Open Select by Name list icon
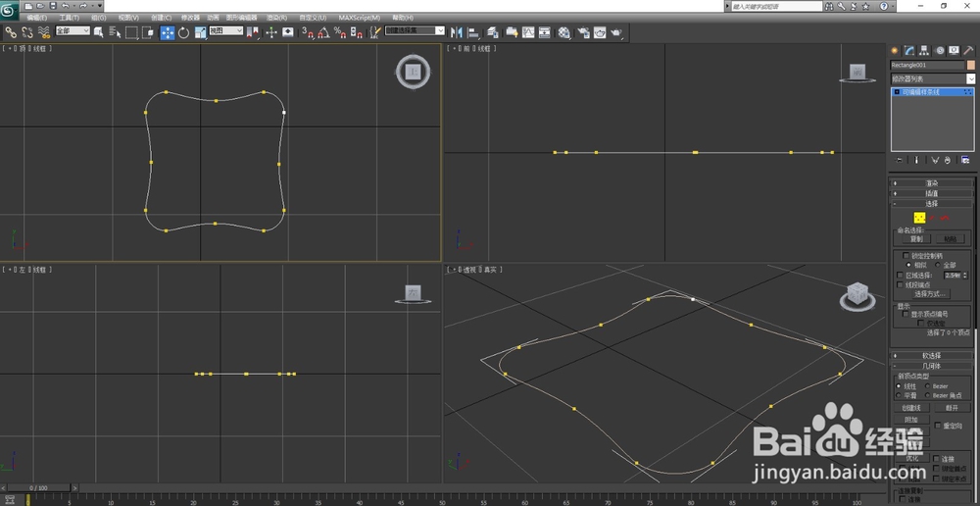This screenshot has width=980, height=506. point(115,32)
